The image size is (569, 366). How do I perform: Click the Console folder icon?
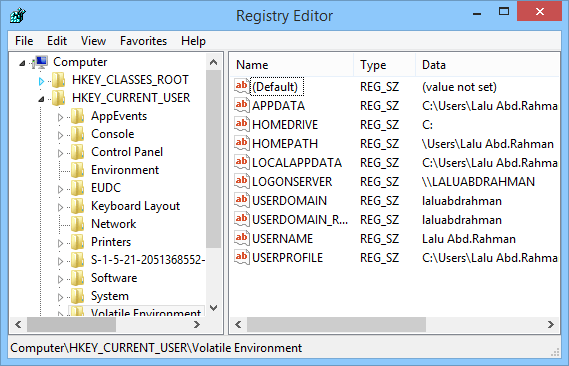[x=77, y=134]
